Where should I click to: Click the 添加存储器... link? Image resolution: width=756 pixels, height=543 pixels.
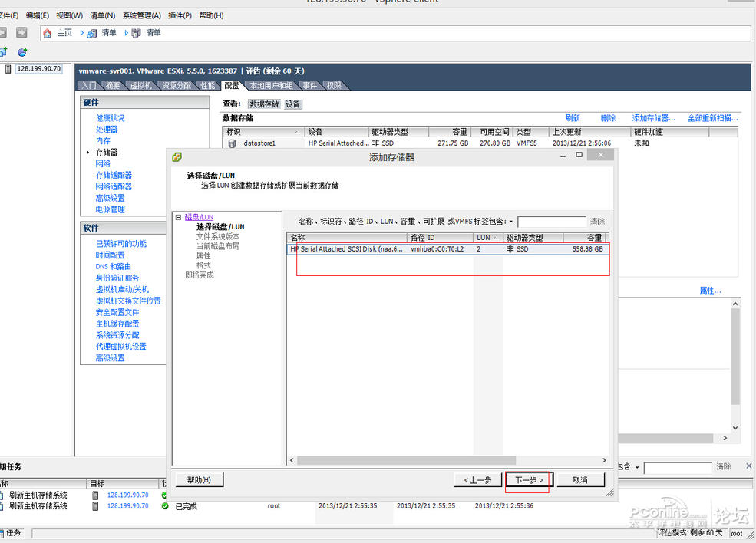[x=654, y=118]
